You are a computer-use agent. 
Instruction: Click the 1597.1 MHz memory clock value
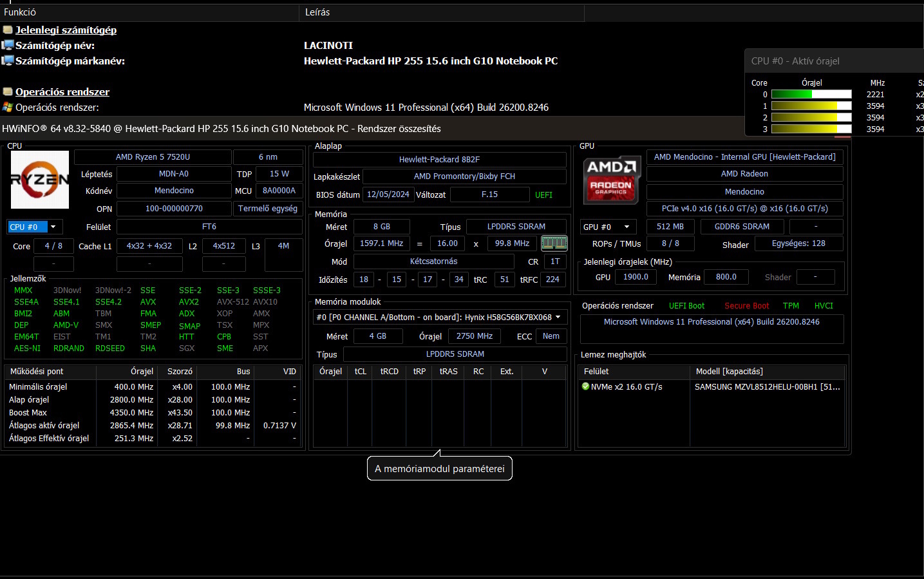click(x=381, y=243)
